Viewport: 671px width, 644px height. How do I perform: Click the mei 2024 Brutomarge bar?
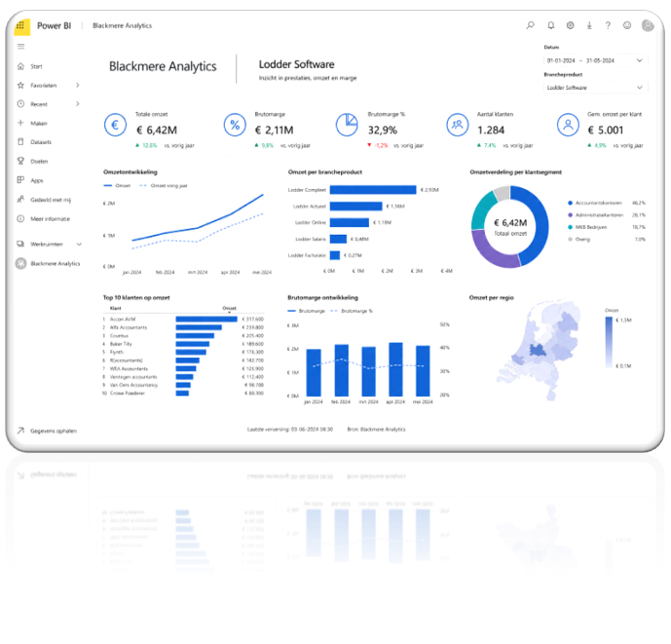[x=423, y=371]
